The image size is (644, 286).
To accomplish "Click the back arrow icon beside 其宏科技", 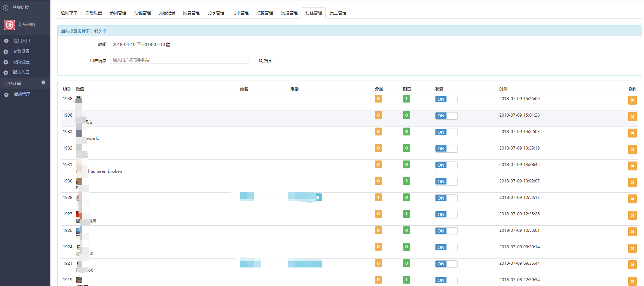I will (x=6, y=8).
